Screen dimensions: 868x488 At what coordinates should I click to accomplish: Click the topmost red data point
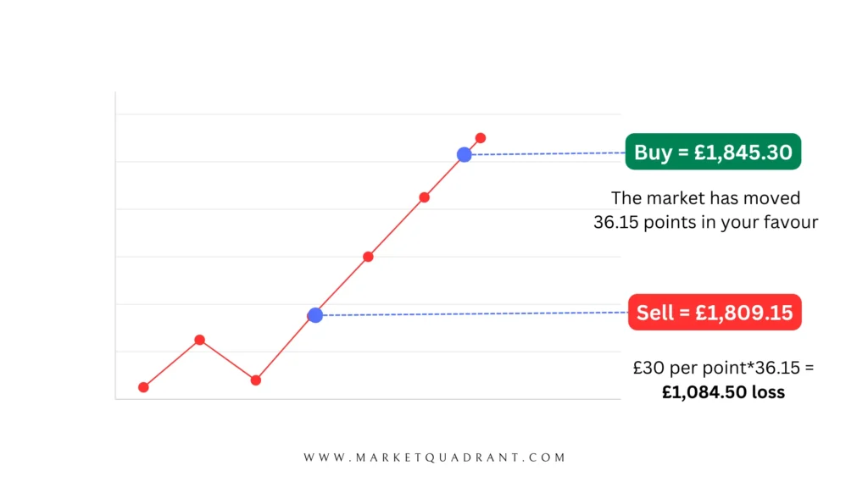(x=481, y=138)
